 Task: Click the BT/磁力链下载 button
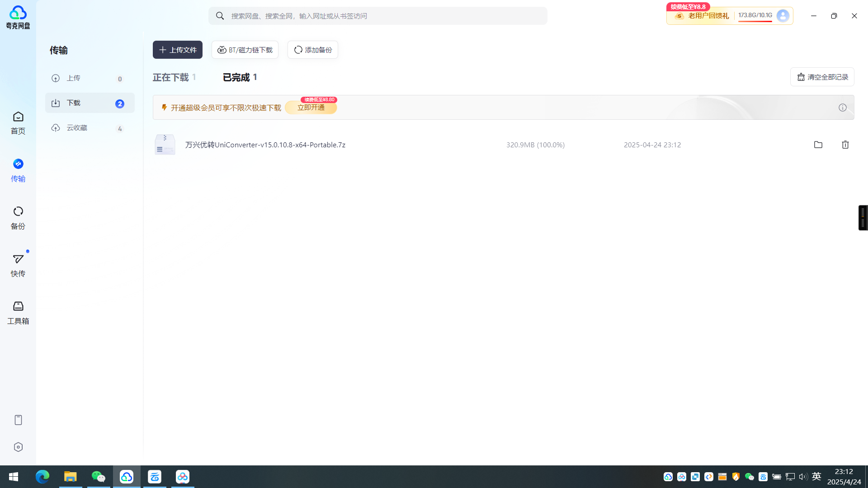pos(245,50)
